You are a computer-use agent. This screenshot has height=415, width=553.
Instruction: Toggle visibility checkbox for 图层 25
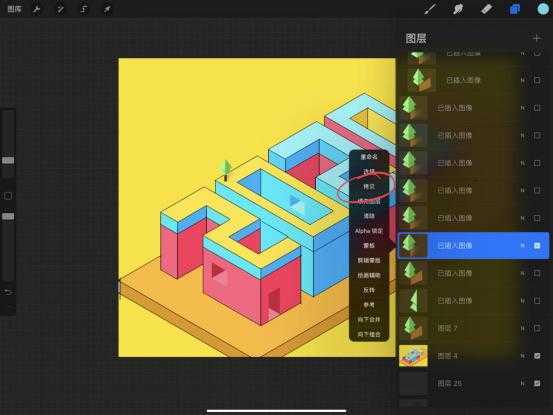pos(537,383)
